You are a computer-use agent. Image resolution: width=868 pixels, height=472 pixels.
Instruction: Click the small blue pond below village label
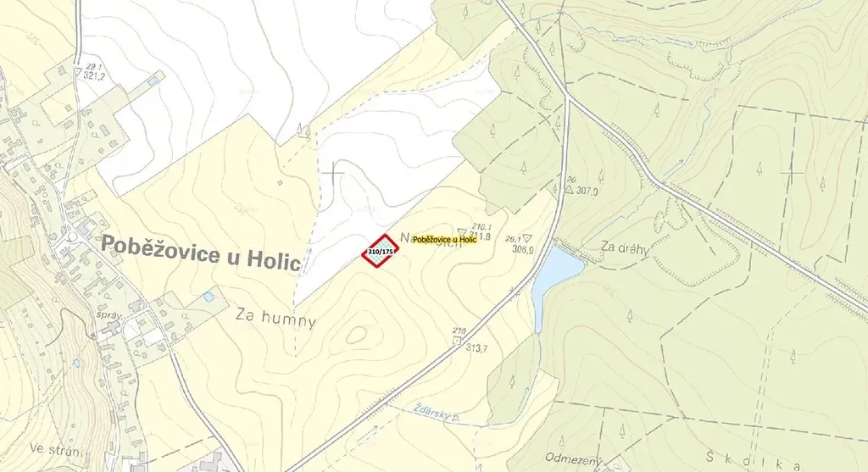209,297
